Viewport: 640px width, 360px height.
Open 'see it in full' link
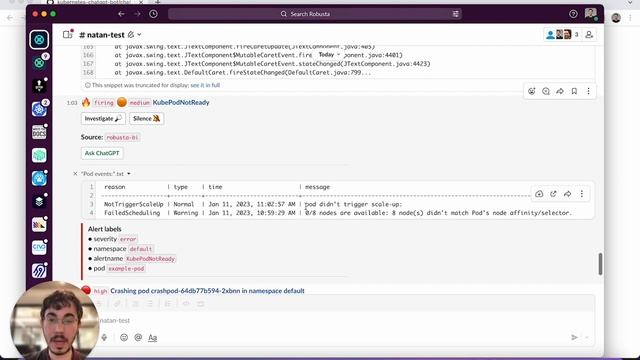tap(205, 85)
